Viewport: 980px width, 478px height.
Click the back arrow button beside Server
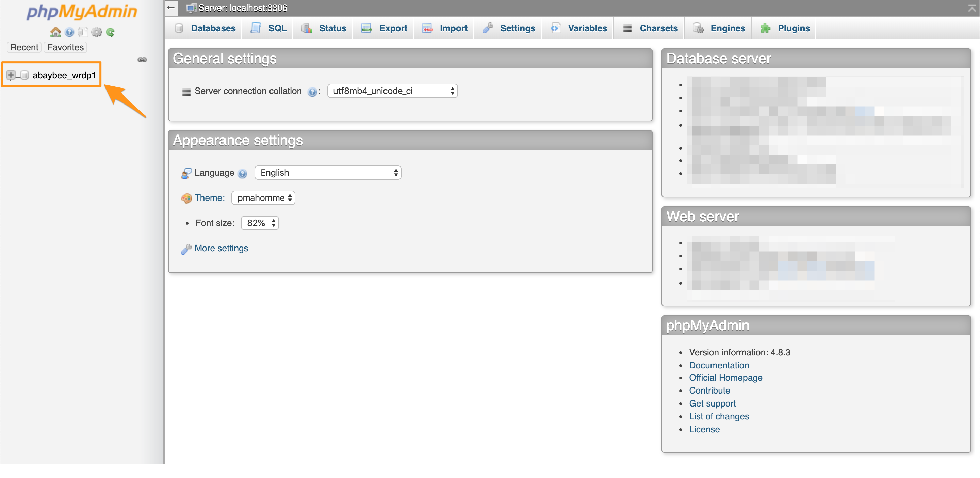pos(171,7)
